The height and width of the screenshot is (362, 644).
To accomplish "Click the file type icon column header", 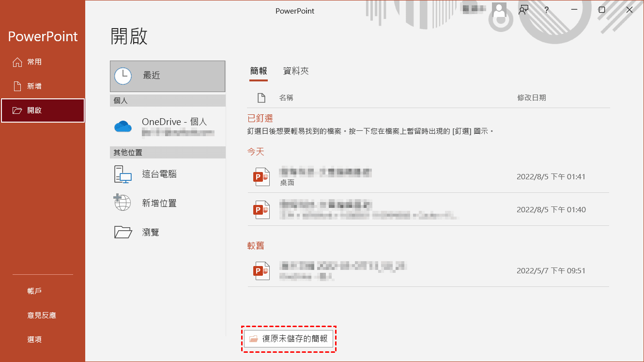I will 261,98.
